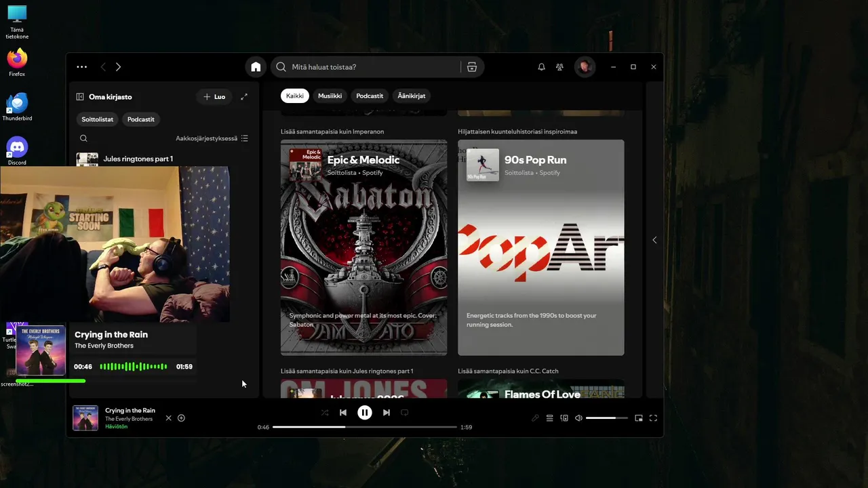Toggle shuffle playback
Screen dimensions: 868x488
click(325, 412)
